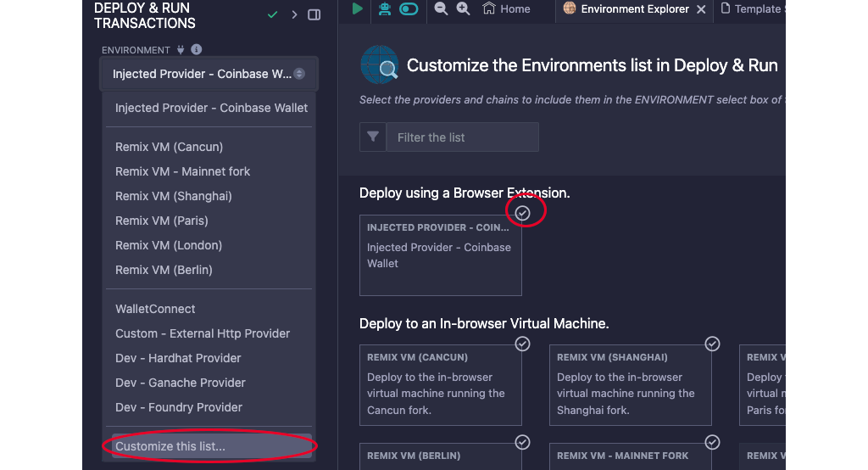
Task: Click the zoom out magnifier icon
Action: click(x=441, y=8)
